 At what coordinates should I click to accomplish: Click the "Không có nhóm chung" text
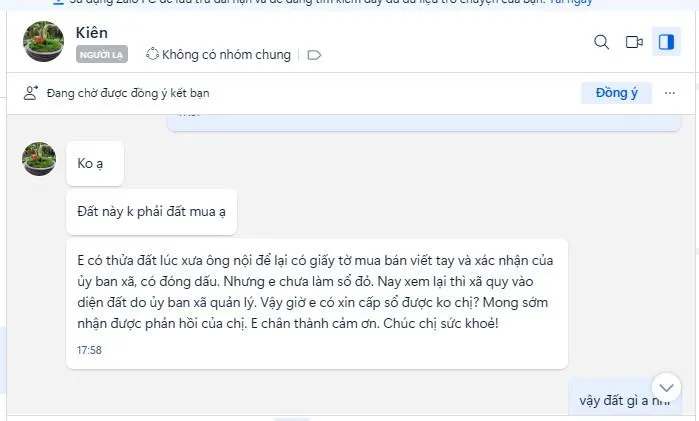pos(226,54)
